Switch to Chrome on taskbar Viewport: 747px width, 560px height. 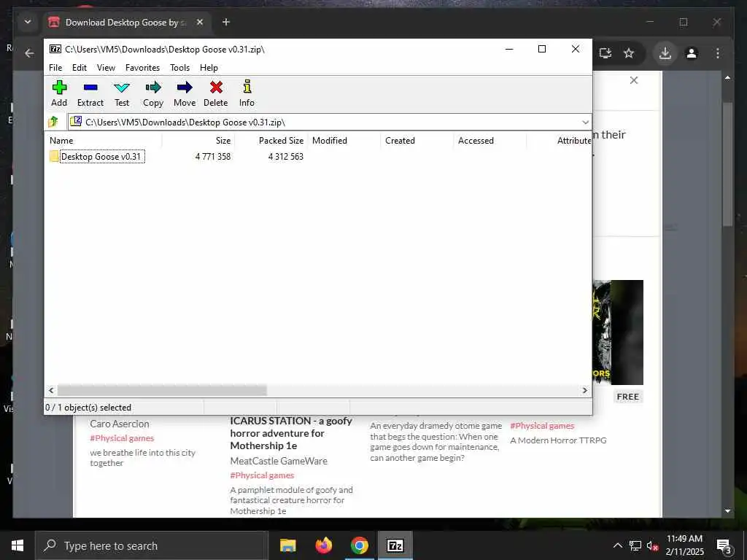point(359,545)
